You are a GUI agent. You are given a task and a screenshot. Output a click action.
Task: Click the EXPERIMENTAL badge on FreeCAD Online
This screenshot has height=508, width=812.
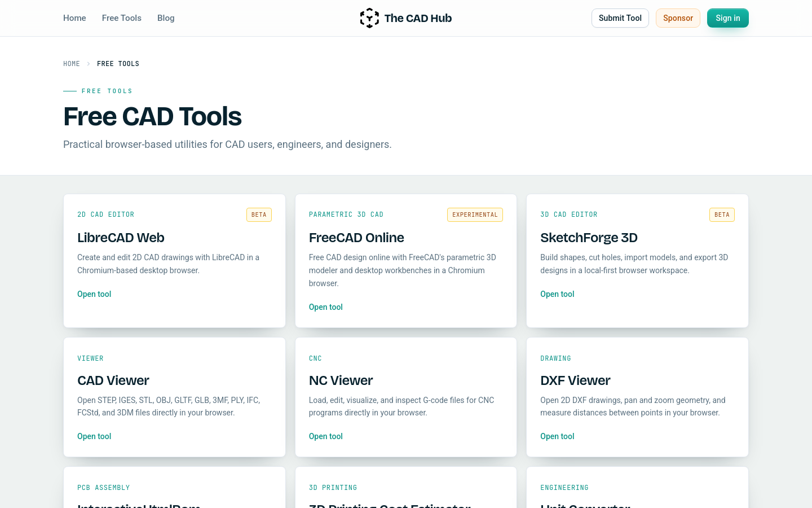point(475,215)
